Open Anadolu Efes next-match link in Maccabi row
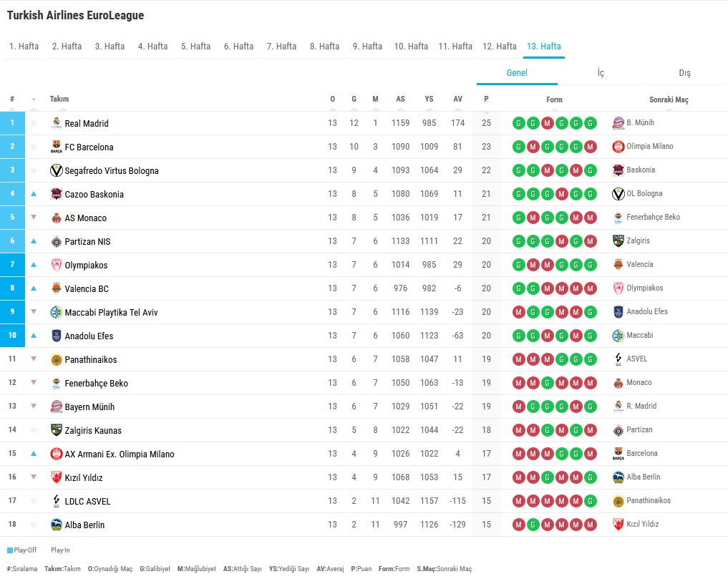 [x=646, y=311]
